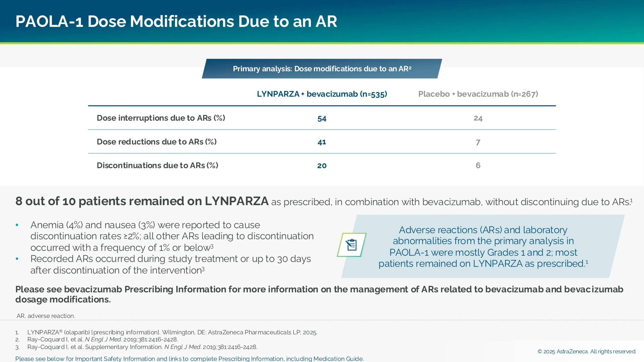Image resolution: width=644 pixels, height=362 pixels.
Task: Click the Placebo + bevacizumab column header
Action: [478, 94]
